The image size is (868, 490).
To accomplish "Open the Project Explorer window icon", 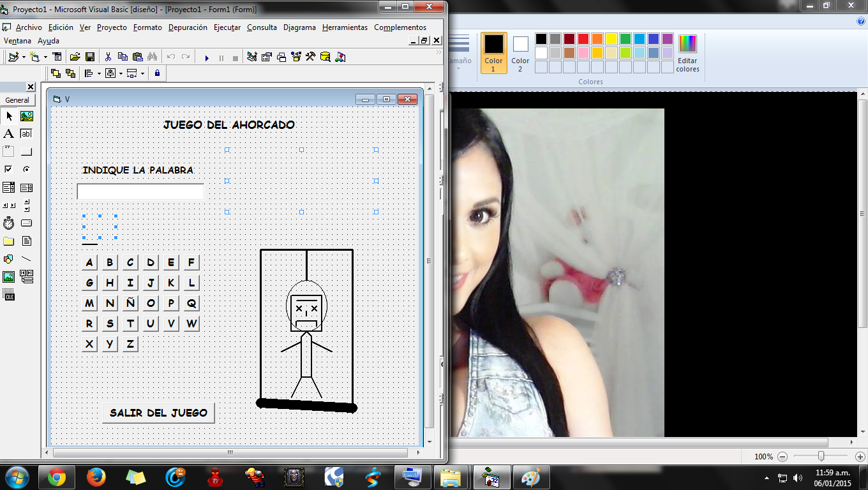I will [252, 57].
